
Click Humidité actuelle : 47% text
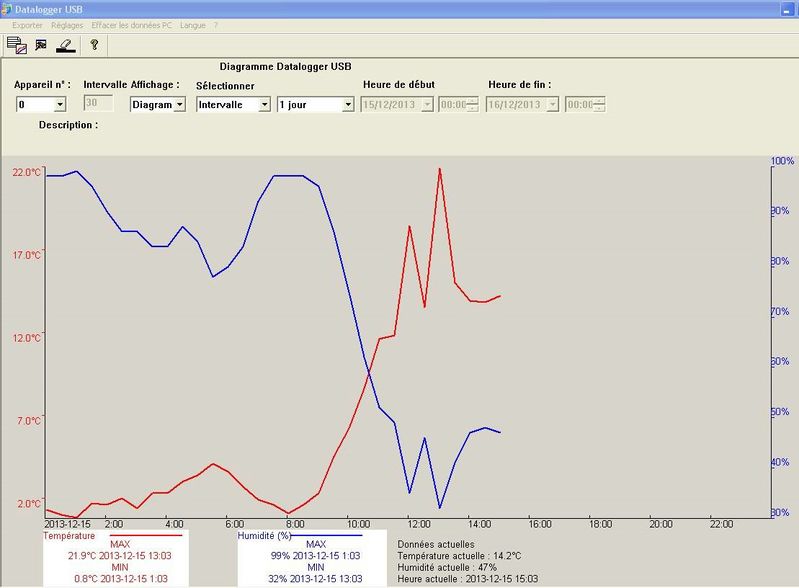[447, 567]
